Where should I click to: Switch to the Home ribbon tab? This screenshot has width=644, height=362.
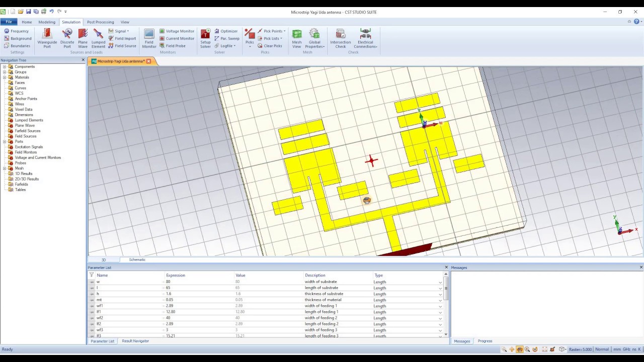[x=27, y=22]
